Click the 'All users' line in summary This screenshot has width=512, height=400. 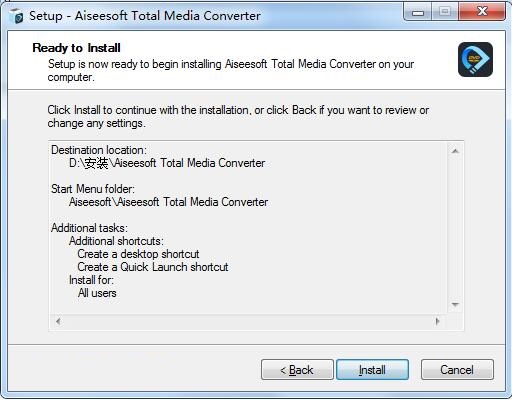(97, 293)
